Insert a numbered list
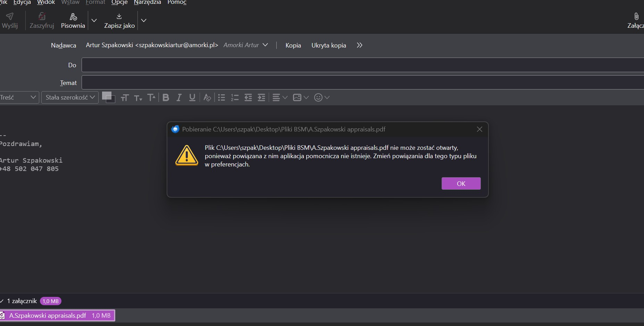 235,98
